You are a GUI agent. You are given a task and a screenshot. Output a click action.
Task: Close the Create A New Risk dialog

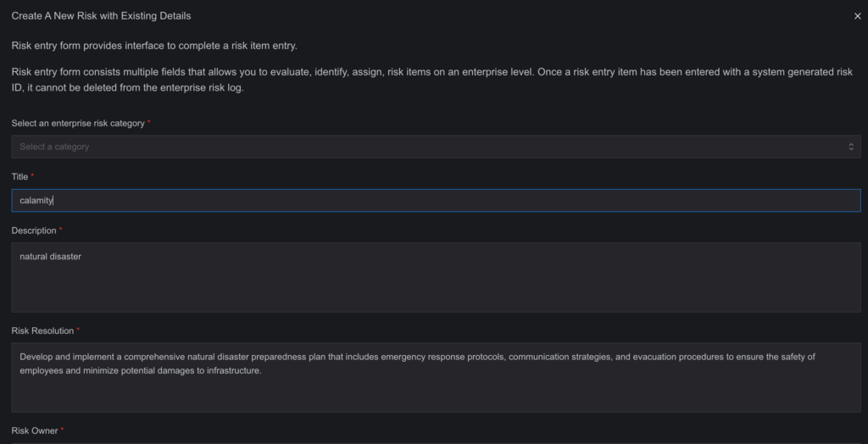point(857,16)
